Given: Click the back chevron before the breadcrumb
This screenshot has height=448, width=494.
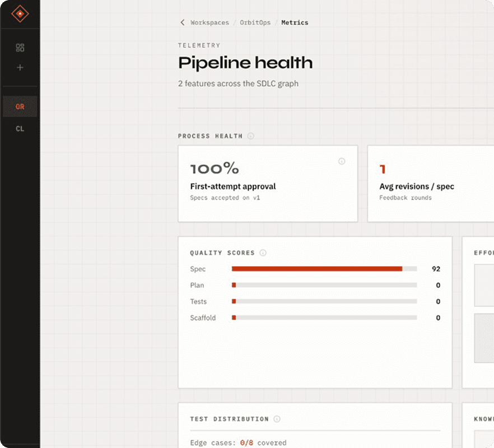Looking at the screenshot, I should pos(182,22).
